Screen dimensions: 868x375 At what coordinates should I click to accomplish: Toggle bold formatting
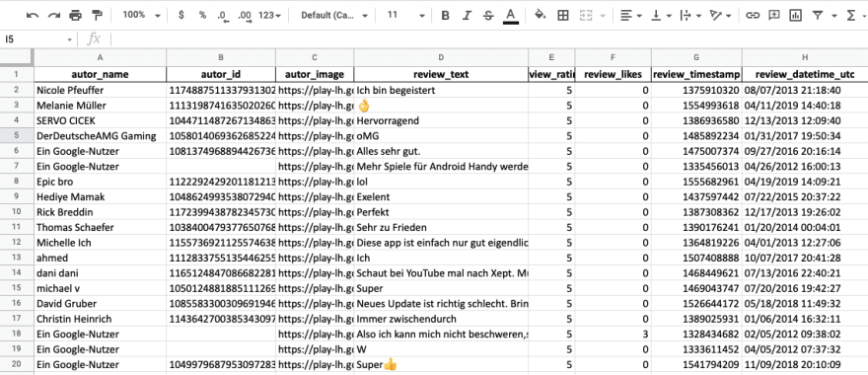(x=445, y=16)
